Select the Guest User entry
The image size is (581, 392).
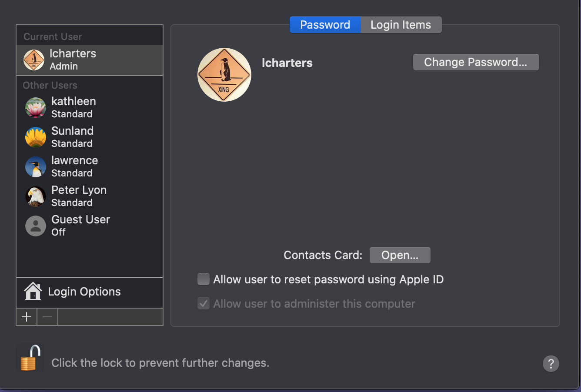coord(90,226)
